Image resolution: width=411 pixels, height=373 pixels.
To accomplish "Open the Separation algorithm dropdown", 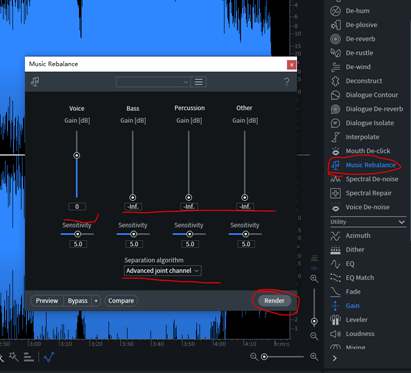I will pyautogui.click(x=162, y=271).
